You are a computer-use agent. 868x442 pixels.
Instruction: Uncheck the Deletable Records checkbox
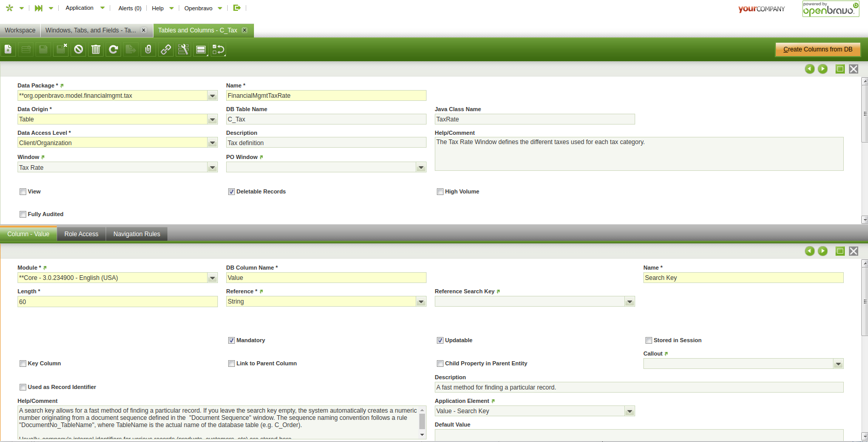point(232,191)
